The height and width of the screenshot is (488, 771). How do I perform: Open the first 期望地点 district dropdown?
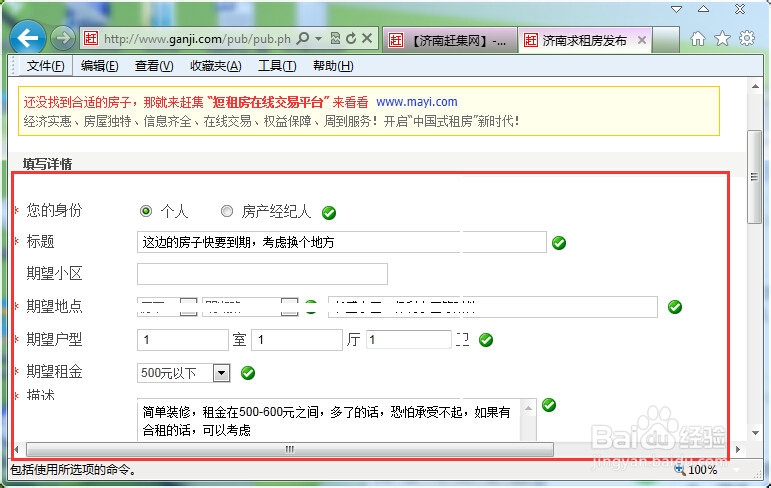[167, 307]
